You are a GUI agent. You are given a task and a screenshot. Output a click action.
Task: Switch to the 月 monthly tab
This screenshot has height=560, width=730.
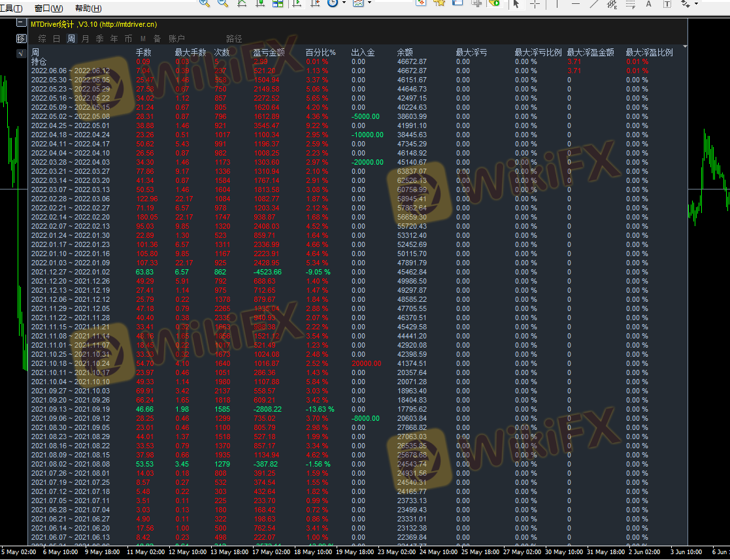pos(85,39)
